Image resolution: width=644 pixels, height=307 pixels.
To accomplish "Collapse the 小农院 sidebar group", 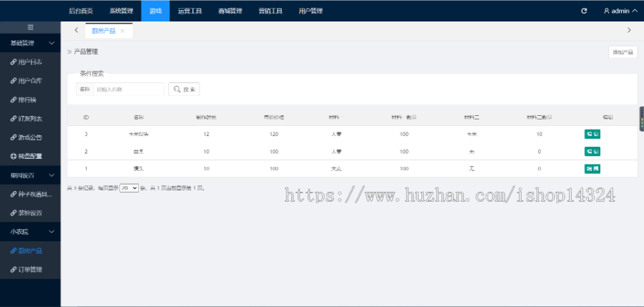I will pos(30,232).
